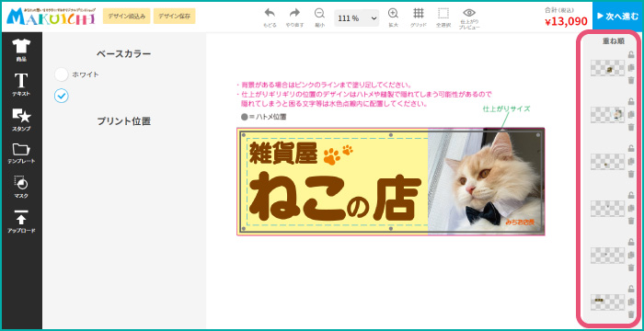Delete the fourth layer in 重ね順
This screenshot has height=331, width=644.
tap(631, 221)
